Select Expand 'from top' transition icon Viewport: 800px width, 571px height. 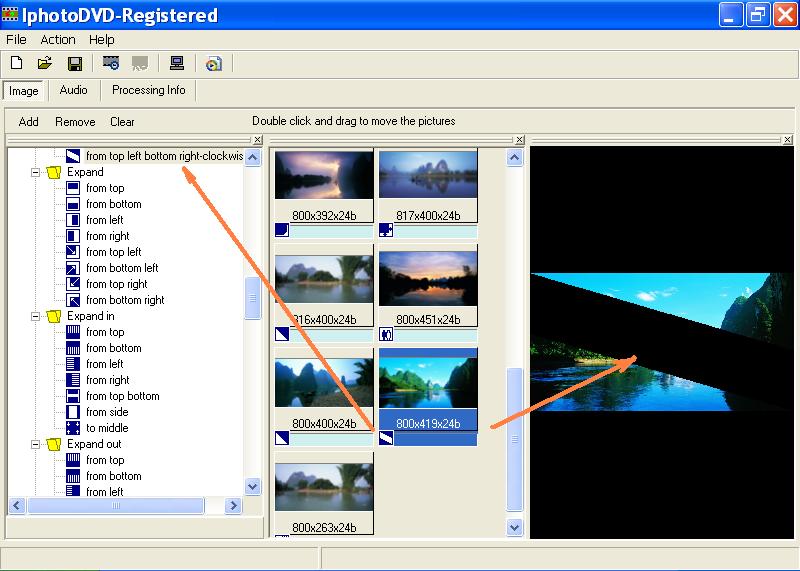(x=73, y=188)
